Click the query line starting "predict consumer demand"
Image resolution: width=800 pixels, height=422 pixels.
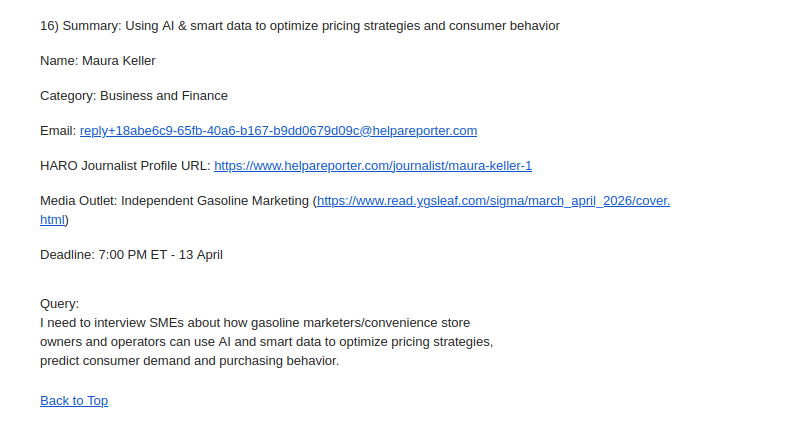click(x=190, y=361)
